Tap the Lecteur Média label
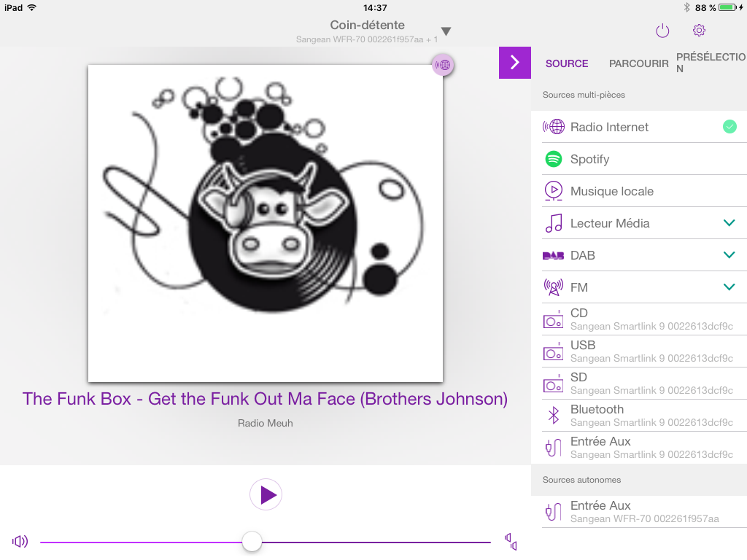 (x=610, y=223)
